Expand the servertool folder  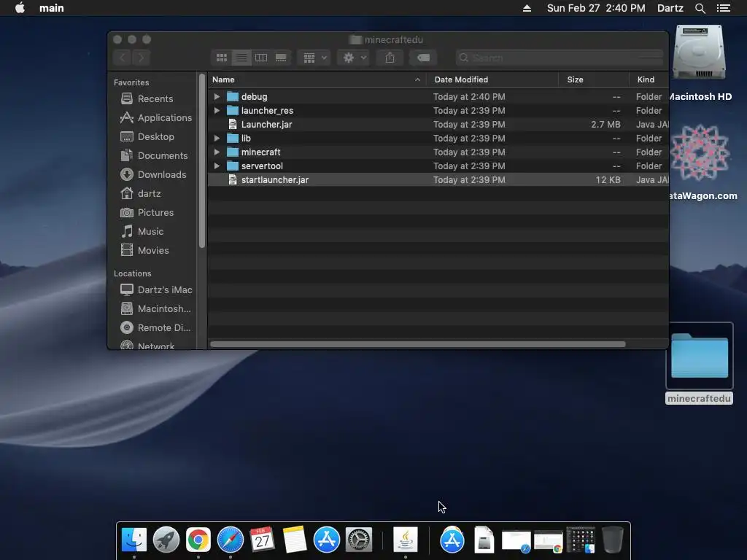217,166
